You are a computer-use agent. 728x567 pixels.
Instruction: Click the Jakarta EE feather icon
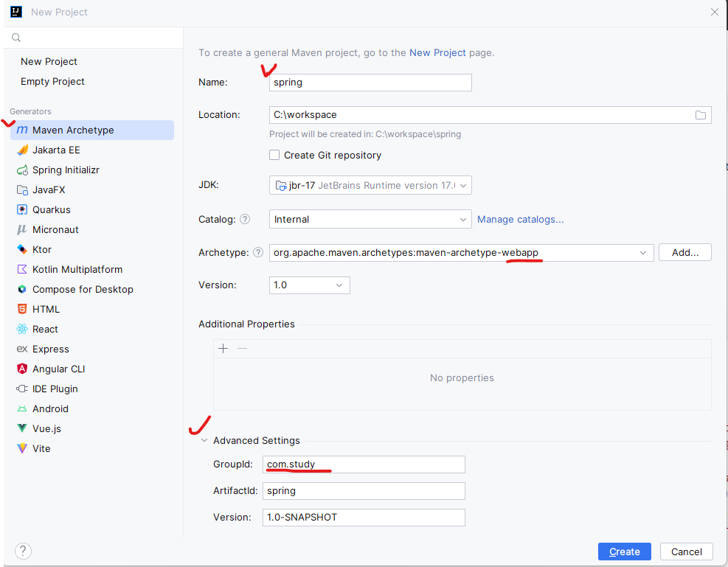click(22, 150)
